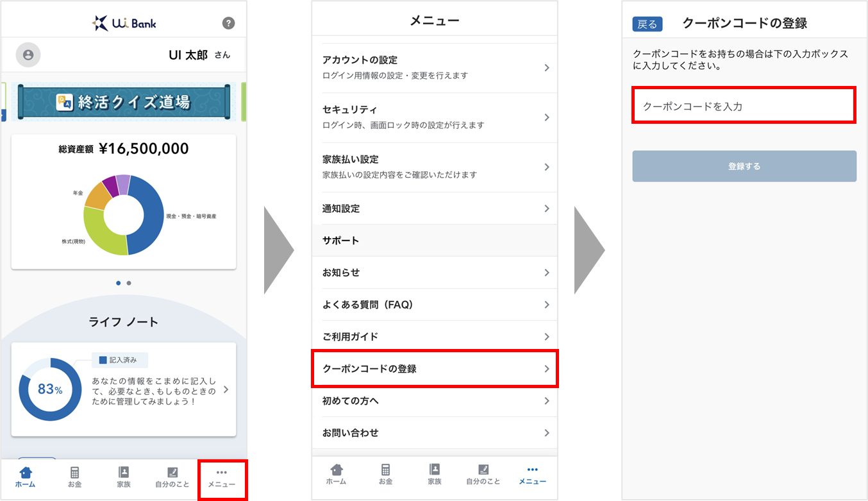Tap the 戻る back button

pos(647,24)
